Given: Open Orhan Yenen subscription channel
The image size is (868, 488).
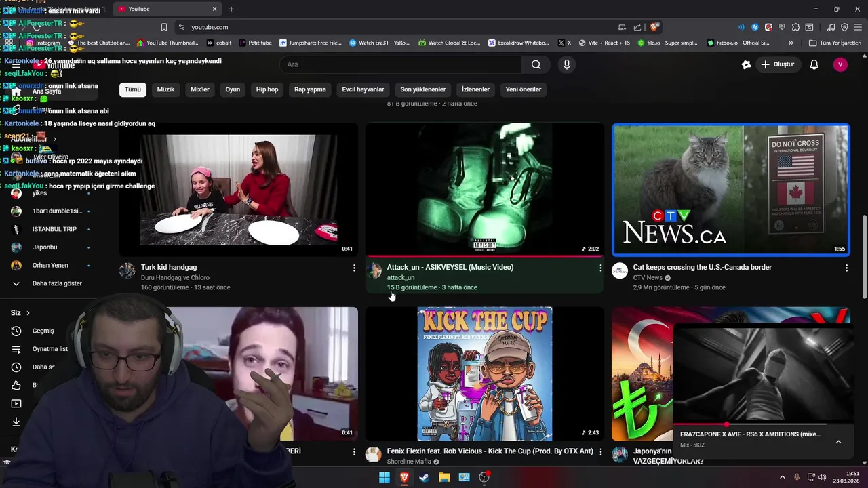Looking at the screenshot, I should 50,266.
